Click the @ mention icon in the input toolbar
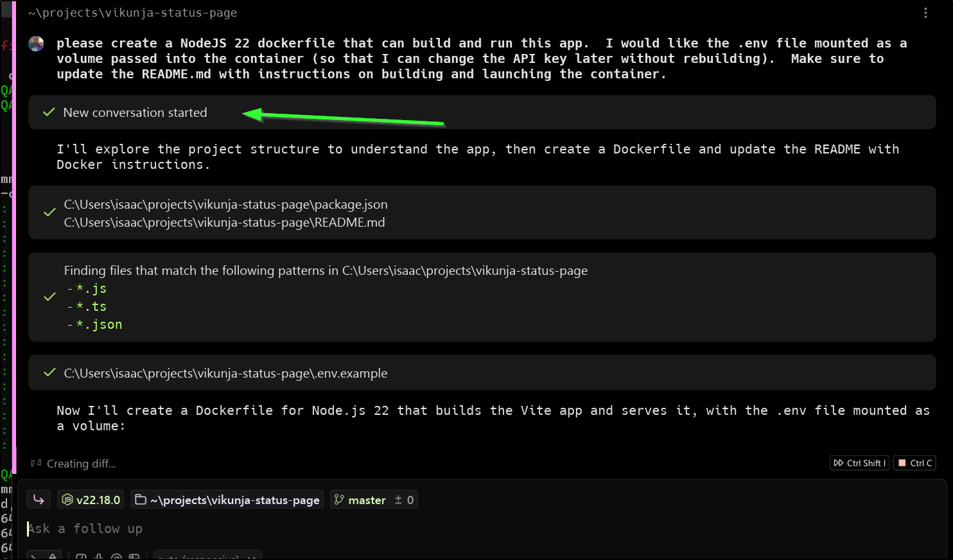Viewport: 953px width, 560px height. pos(116,556)
